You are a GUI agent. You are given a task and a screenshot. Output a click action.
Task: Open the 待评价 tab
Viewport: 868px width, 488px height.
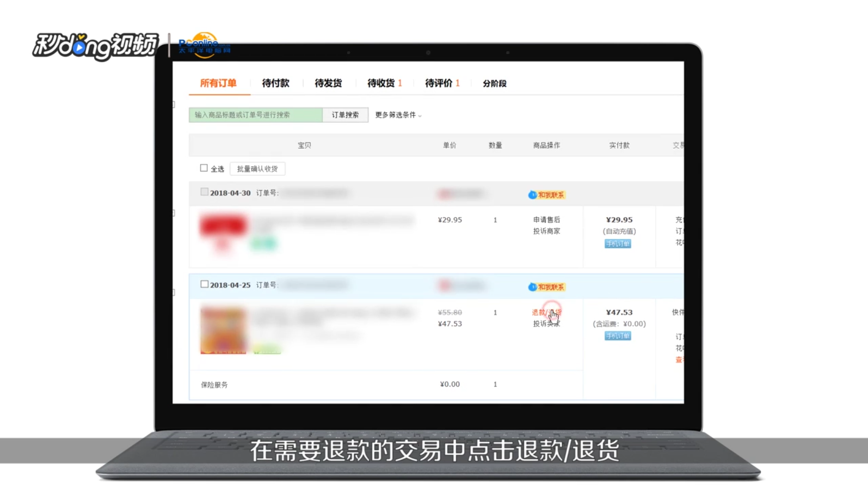pos(442,83)
